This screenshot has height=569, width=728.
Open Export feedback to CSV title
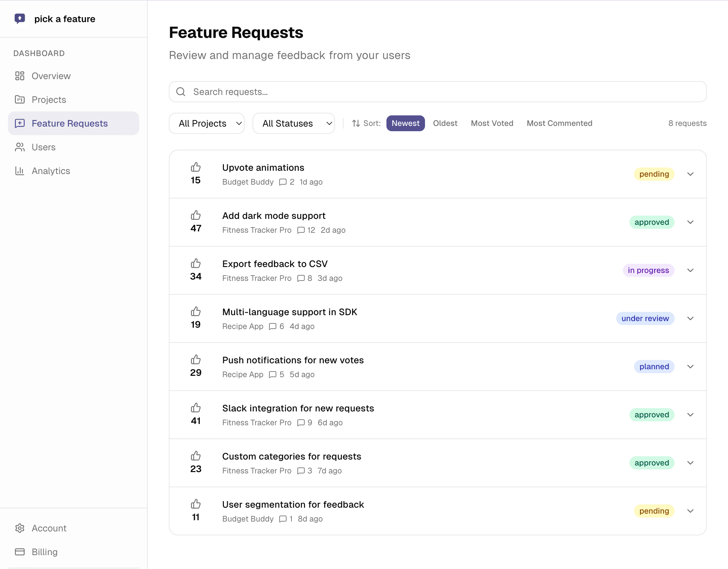[275, 264]
